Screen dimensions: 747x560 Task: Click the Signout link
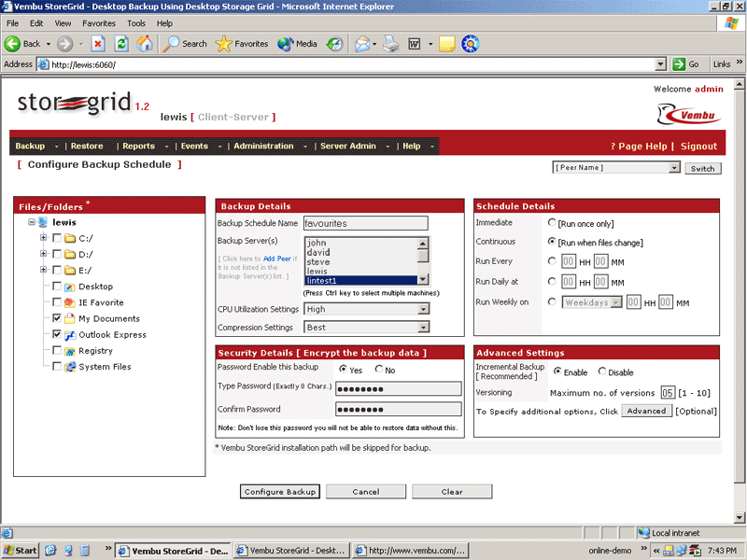pyautogui.click(x=698, y=147)
